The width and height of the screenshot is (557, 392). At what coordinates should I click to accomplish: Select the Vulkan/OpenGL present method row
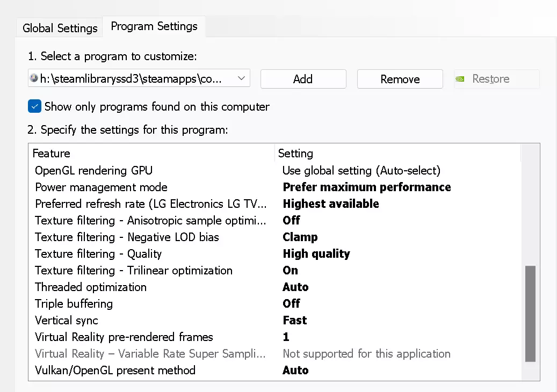tap(115, 371)
